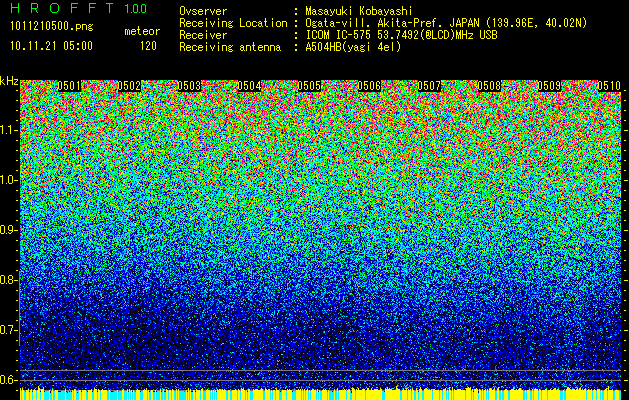
Task: Click the 0.8 frequency axis label
Action: coord(7,280)
